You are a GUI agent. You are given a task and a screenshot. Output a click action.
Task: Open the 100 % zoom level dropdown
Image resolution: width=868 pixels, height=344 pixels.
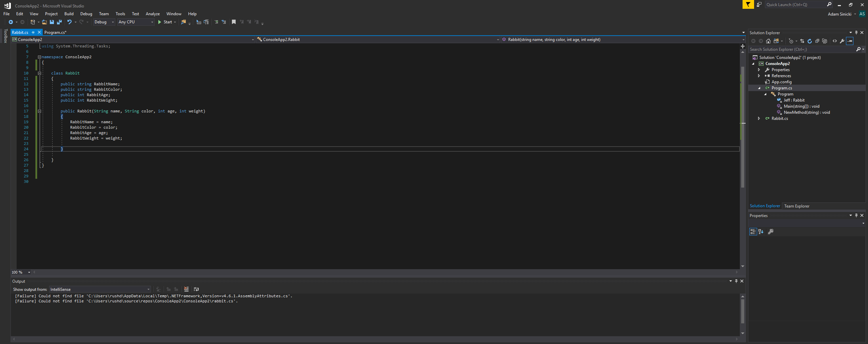click(21, 272)
